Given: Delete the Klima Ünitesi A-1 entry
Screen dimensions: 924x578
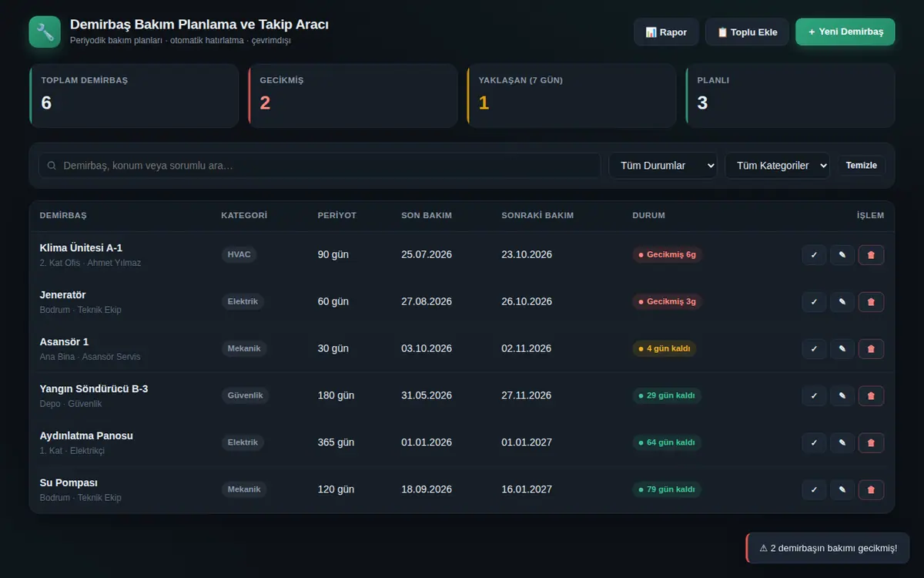Looking at the screenshot, I should (871, 255).
